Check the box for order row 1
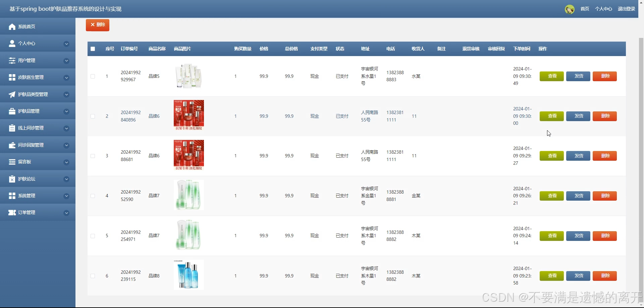The height and width of the screenshot is (308, 644). 93,76
